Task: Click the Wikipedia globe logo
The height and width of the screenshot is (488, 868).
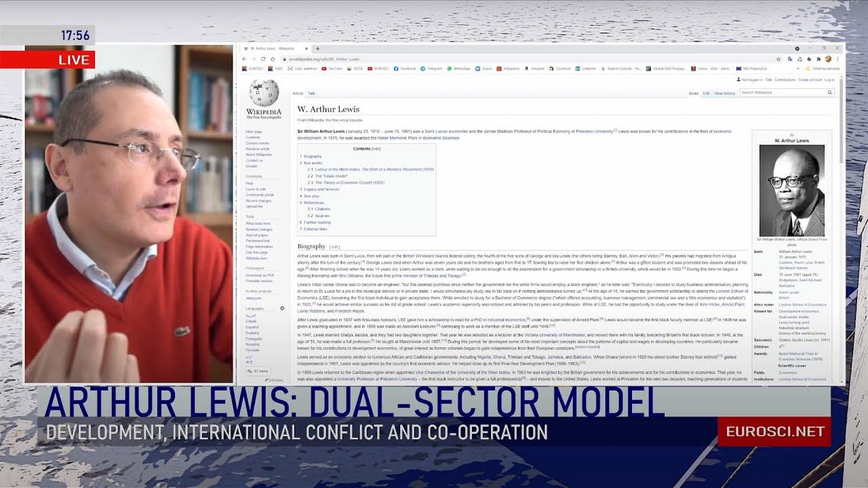Action: point(263,94)
